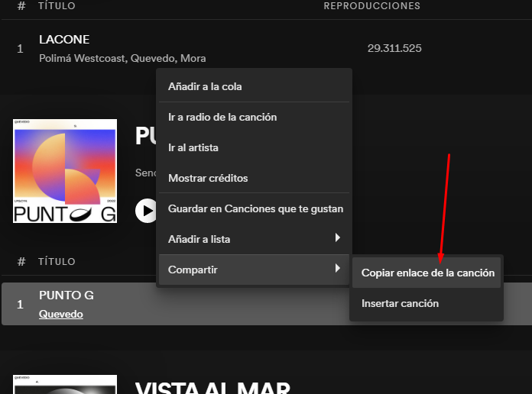Open the VISTA AL MAR album cover
Screen dimensions: 532x394
[x=65, y=384]
